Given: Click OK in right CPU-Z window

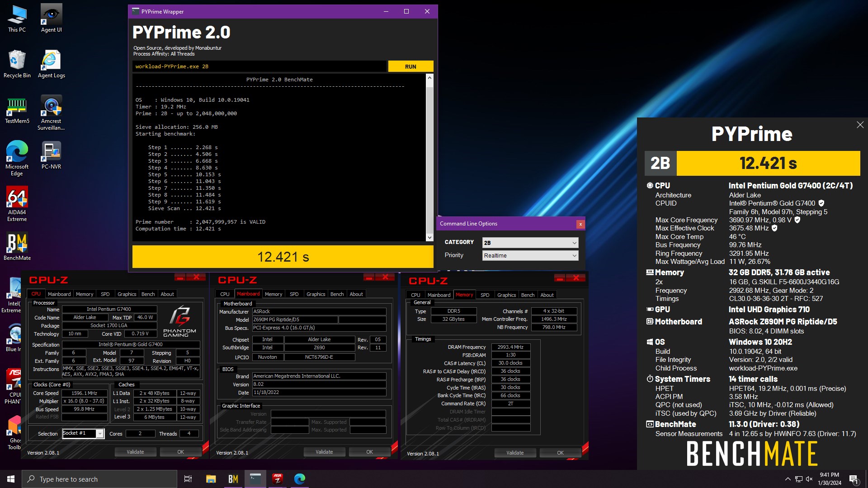Looking at the screenshot, I should coord(561,453).
